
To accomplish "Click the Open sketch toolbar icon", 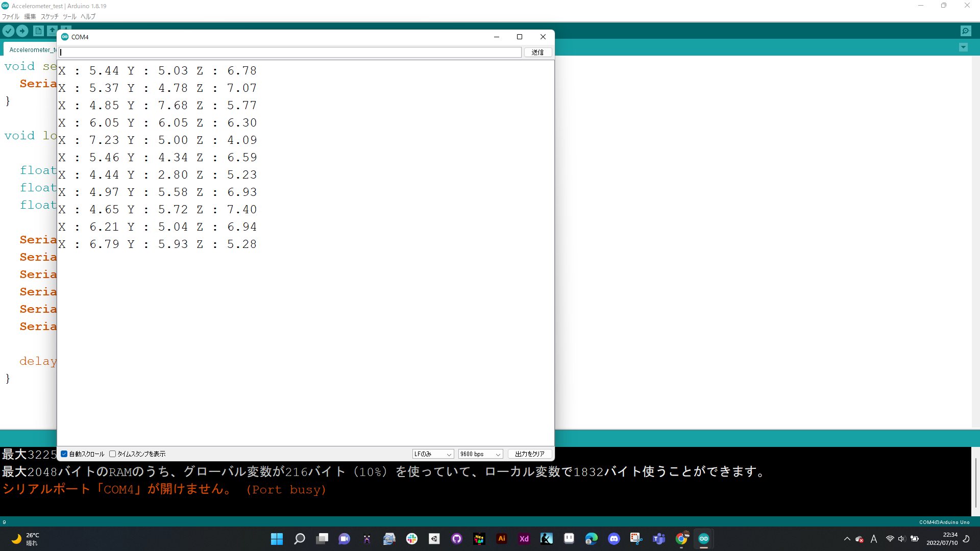I will click(x=53, y=31).
